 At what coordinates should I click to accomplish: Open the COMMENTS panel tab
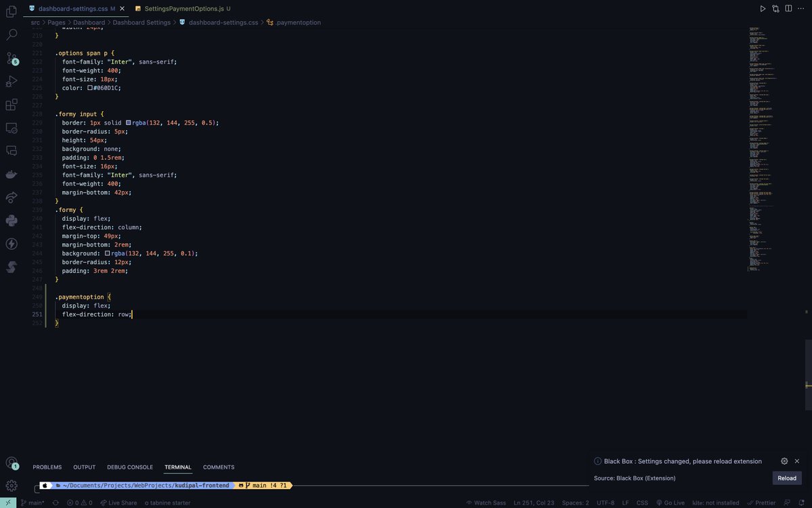pyautogui.click(x=219, y=467)
